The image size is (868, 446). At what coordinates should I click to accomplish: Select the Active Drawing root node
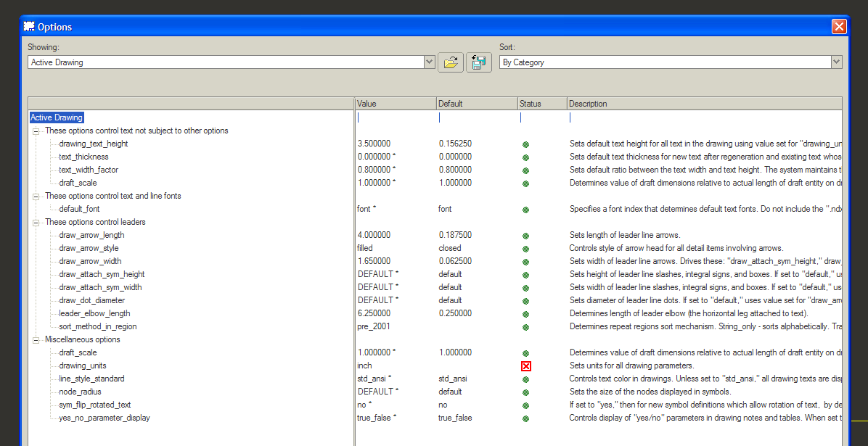click(x=56, y=117)
